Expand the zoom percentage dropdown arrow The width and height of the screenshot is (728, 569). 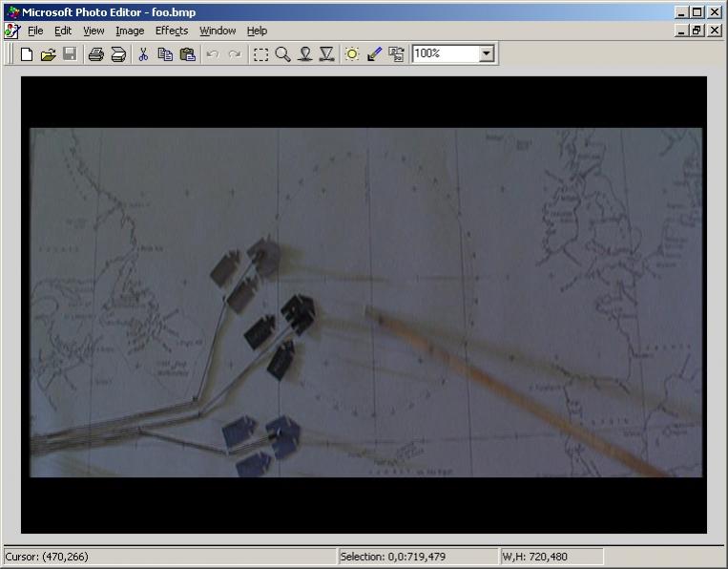coord(487,54)
